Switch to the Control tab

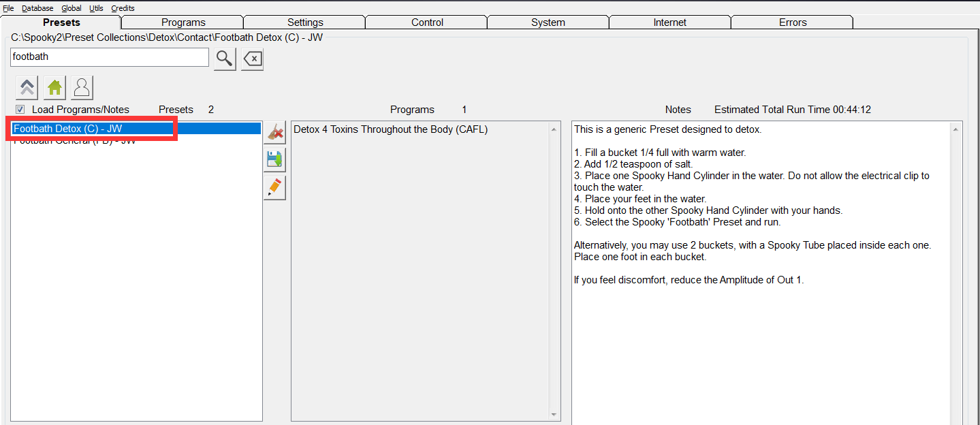click(x=427, y=22)
